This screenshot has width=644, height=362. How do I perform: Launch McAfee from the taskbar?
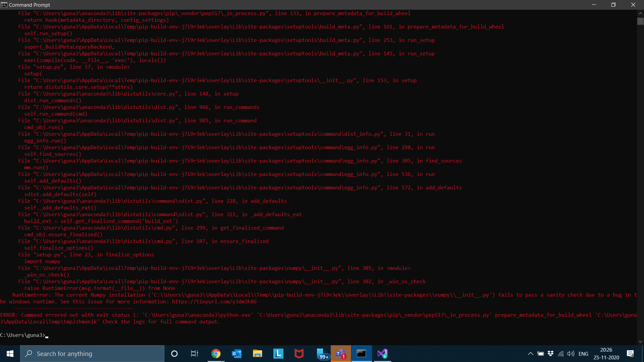click(299, 354)
